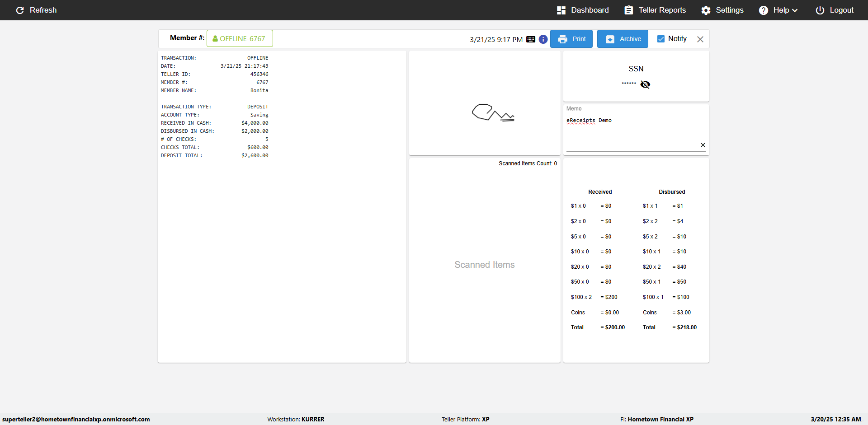The height and width of the screenshot is (425, 868).
Task: Click the ACCOUNT TYPE Saving line
Action: click(214, 115)
